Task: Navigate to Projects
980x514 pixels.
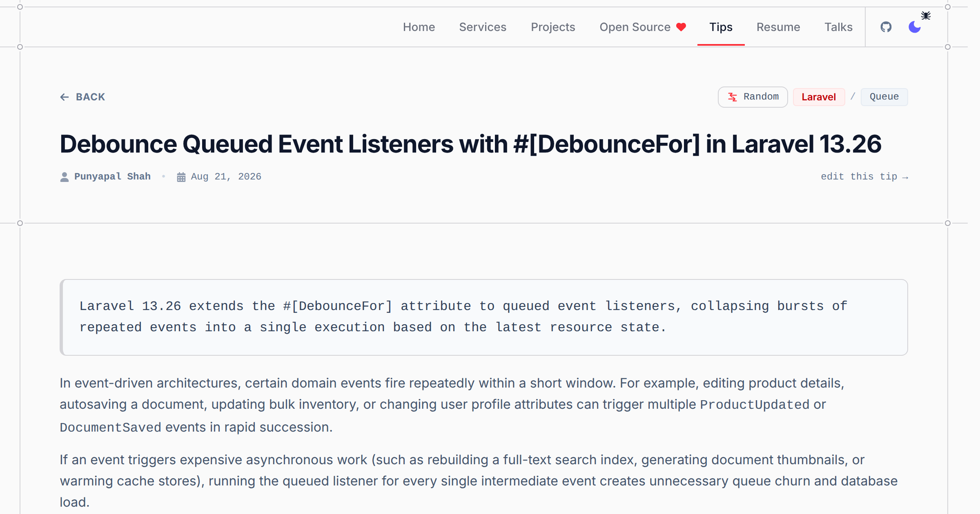Action: point(553,27)
